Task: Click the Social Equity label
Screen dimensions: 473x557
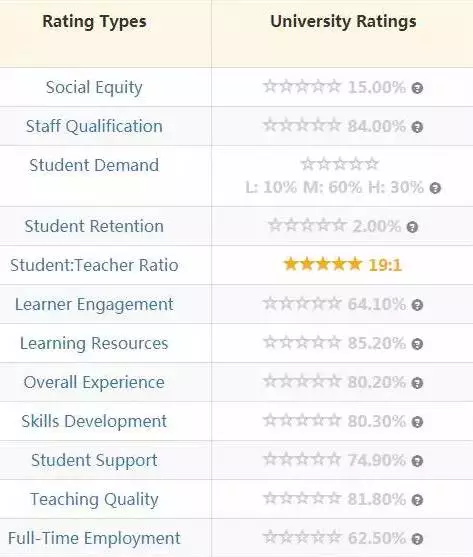Action: (x=94, y=87)
